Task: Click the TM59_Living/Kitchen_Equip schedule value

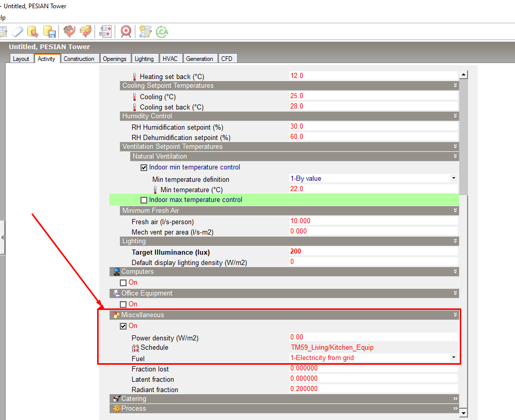Action: (332, 348)
